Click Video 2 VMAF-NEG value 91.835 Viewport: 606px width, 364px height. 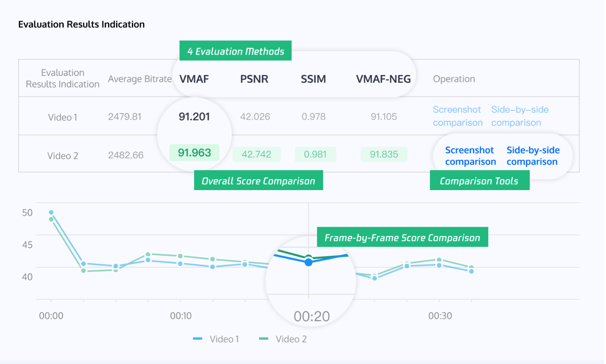[x=384, y=154]
